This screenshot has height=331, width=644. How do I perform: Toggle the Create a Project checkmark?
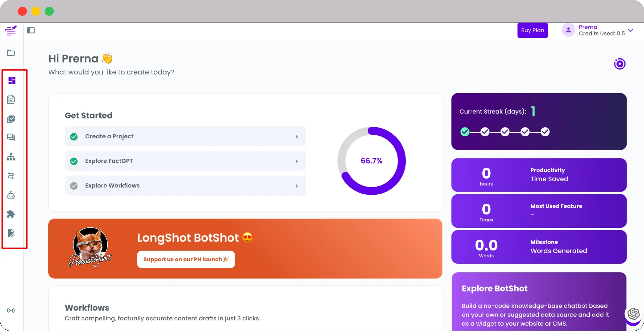coord(74,137)
